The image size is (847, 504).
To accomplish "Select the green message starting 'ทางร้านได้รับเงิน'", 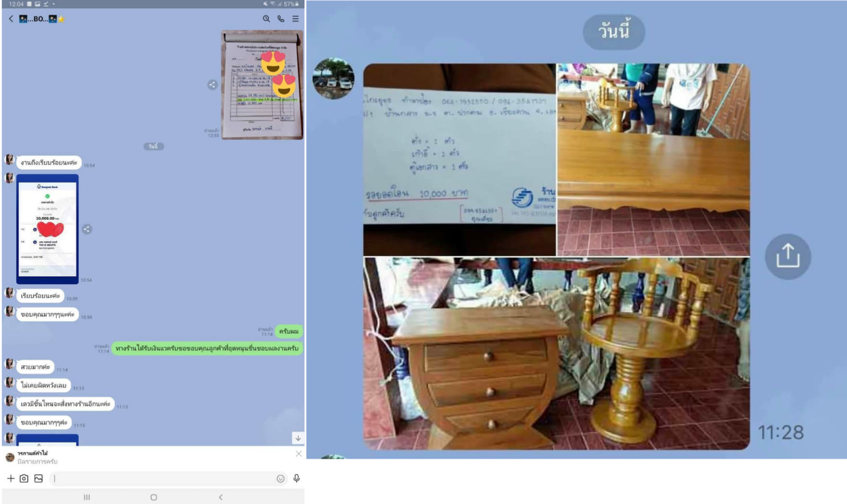I will [207, 348].
